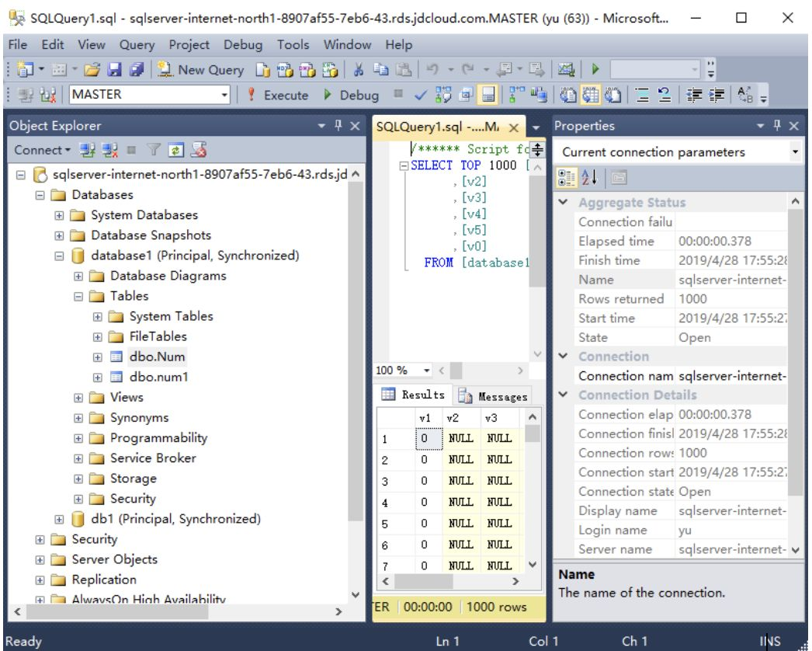Expand the db1 database node
The height and width of the screenshot is (651, 812).
point(59,520)
